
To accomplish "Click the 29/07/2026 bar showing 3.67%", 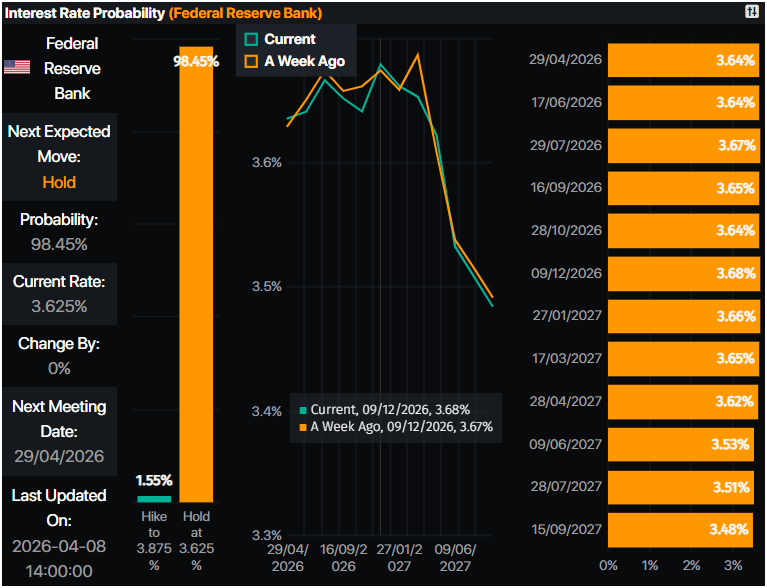I will pos(683,145).
